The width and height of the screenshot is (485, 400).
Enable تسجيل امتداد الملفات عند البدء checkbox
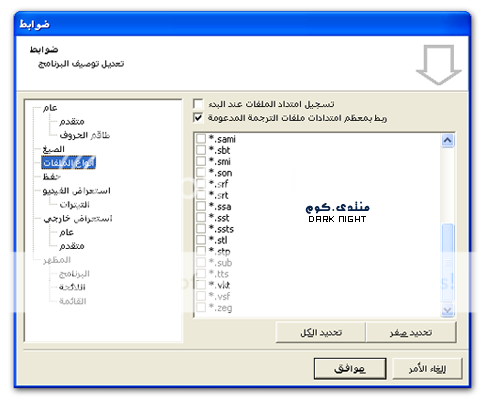[198, 104]
